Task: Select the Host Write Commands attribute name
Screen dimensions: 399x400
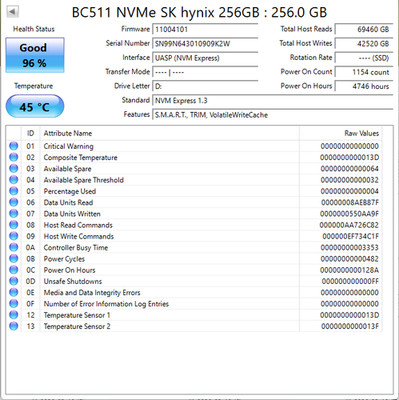Action: [79, 236]
